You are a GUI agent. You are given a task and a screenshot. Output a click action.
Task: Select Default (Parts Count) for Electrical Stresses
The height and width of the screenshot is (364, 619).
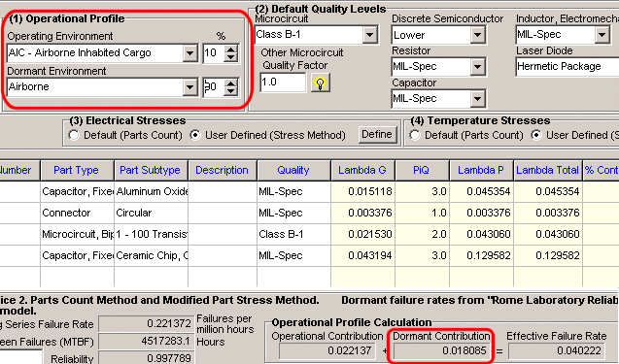click(74, 135)
